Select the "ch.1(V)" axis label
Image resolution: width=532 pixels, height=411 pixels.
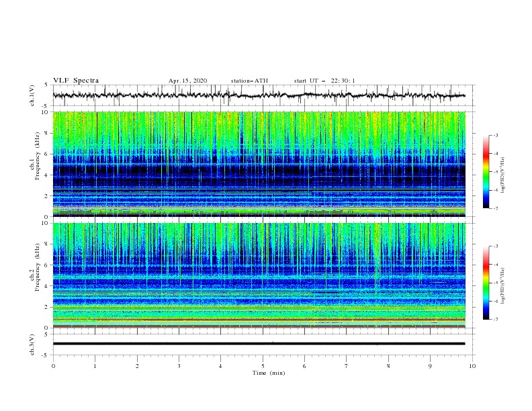point(32,95)
